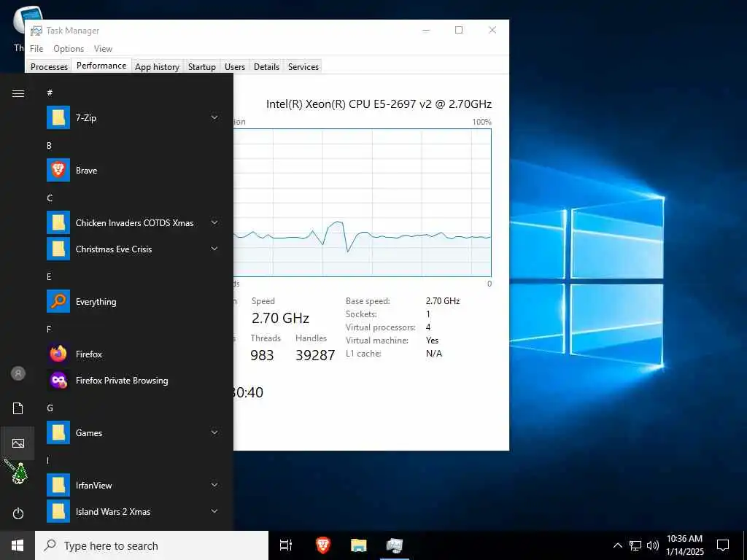
Task: Click the Handles value 39287
Action: coord(315,355)
